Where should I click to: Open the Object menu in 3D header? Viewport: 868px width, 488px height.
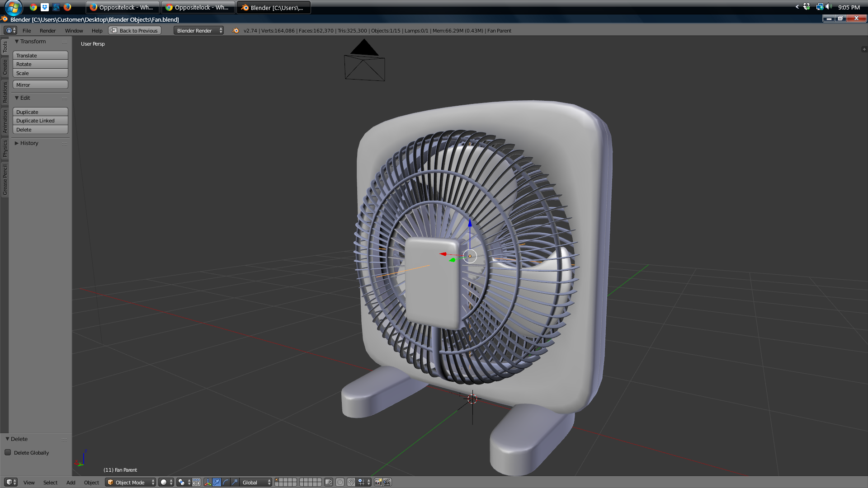pos(91,482)
